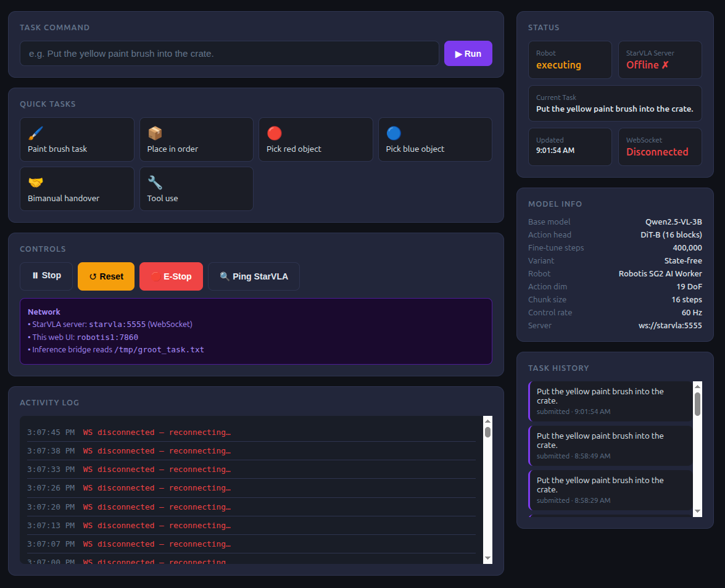This screenshot has width=725, height=588.
Task: Click the Current Task status text
Action: (615, 109)
